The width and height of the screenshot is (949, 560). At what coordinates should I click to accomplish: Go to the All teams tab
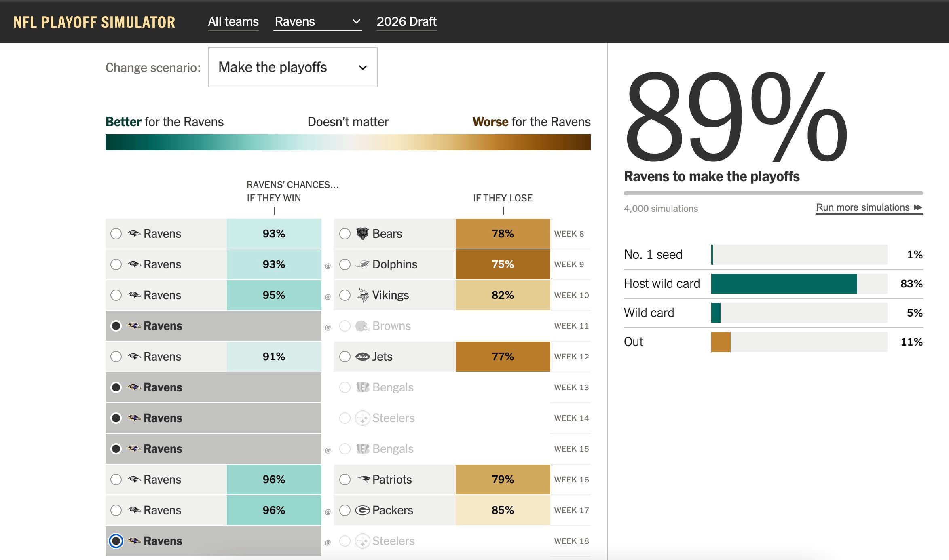click(233, 21)
